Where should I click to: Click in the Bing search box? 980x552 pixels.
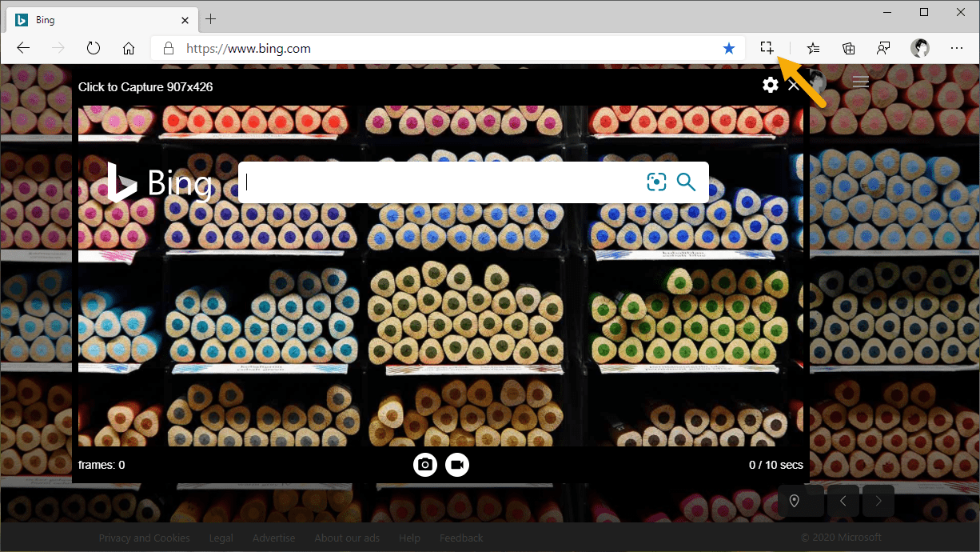point(440,182)
